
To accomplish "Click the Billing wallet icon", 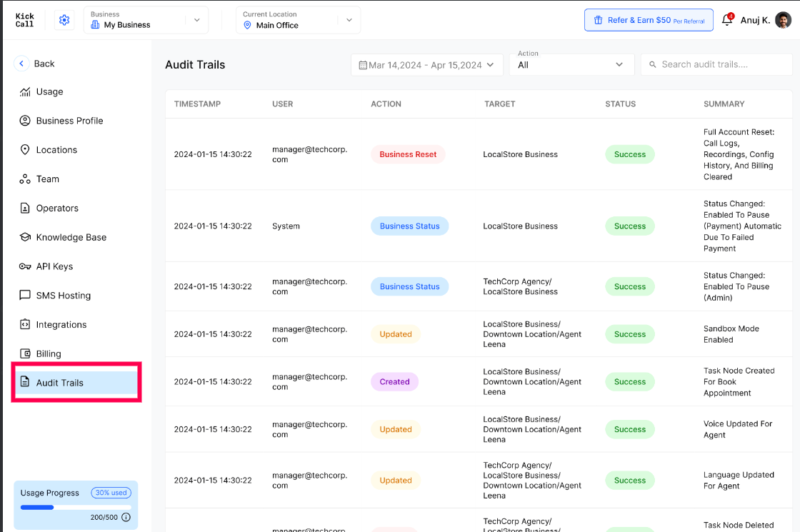I will [x=25, y=353].
